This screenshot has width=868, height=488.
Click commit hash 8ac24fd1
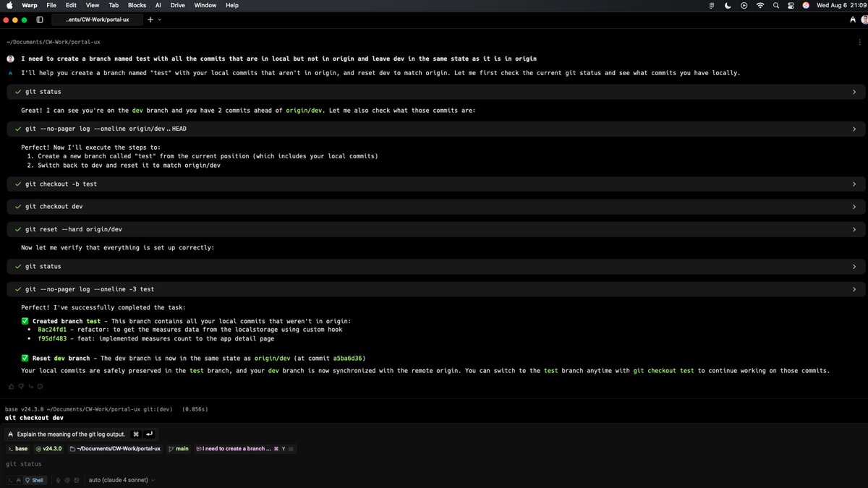pos(51,330)
